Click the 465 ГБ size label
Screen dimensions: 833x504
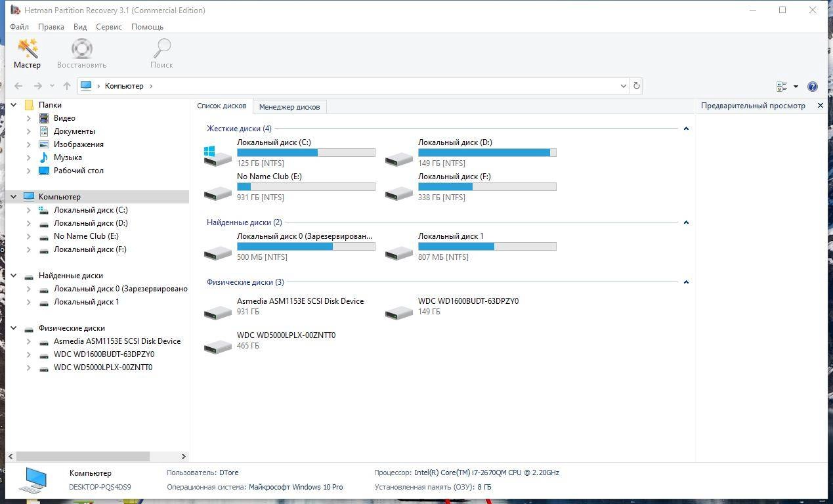click(248, 346)
